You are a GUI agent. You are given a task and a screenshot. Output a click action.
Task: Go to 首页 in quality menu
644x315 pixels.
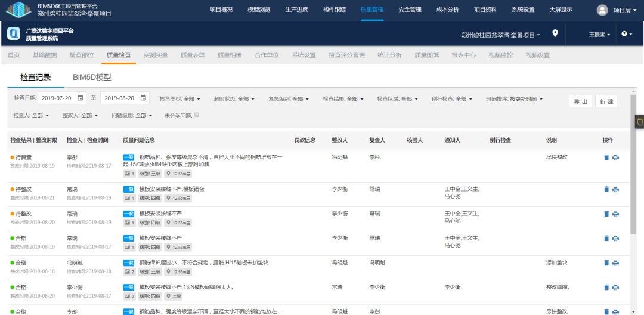point(14,55)
